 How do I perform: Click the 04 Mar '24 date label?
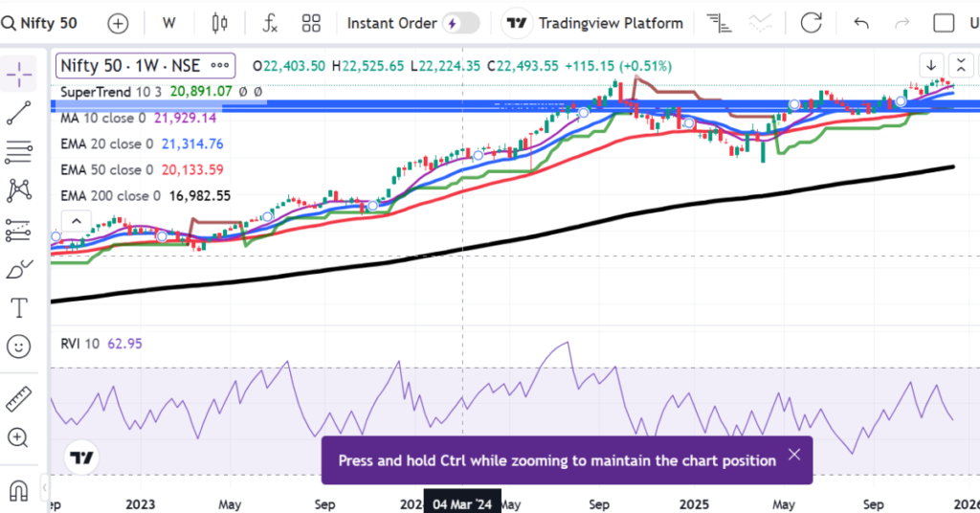pyautogui.click(x=462, y=504)
